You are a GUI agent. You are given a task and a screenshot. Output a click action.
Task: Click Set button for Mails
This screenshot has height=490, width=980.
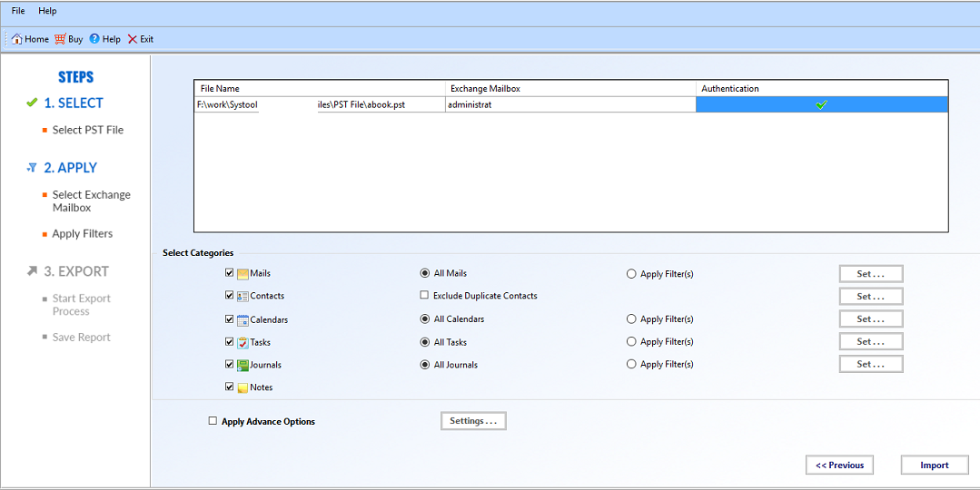coord(871,274)
